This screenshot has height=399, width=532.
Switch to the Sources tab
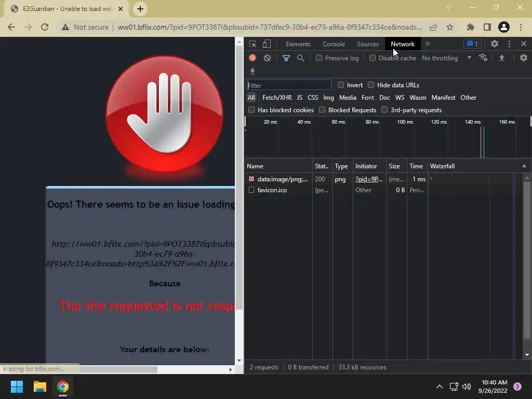367,44
